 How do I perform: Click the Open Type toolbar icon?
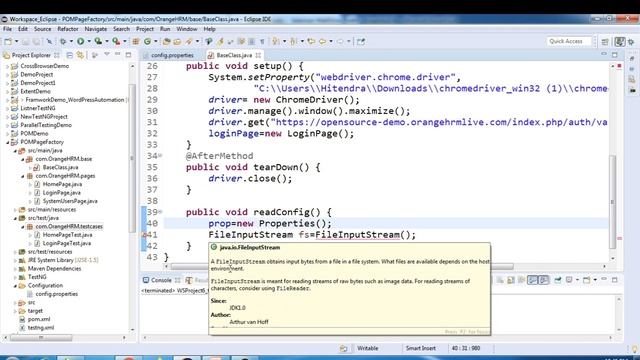click(x=167, y=41)
